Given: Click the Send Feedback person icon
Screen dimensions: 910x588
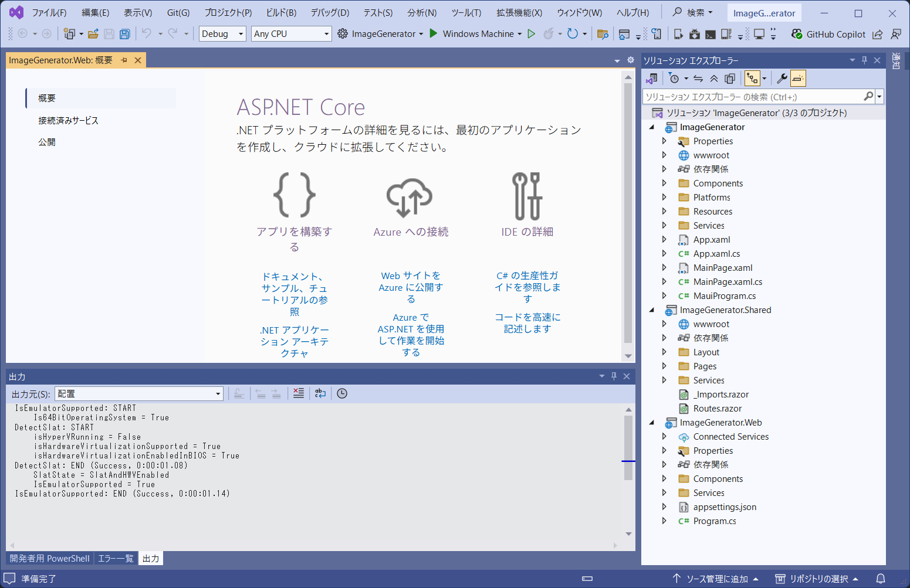Looking at the screenshot, I should point(896,34).
